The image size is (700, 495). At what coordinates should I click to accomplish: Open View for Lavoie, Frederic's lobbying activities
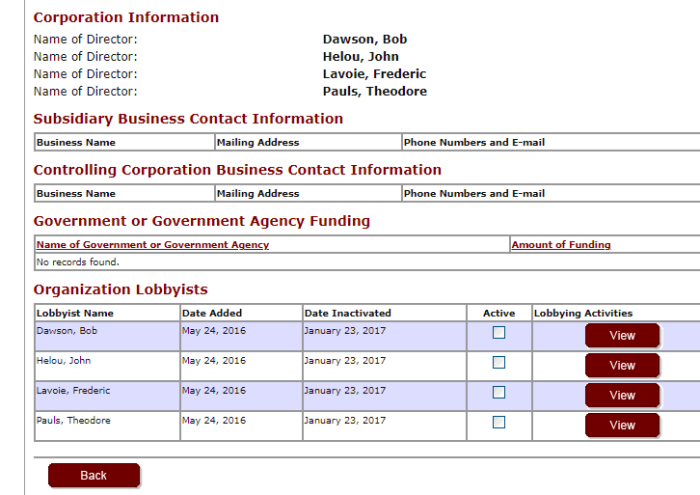[622, 395]
